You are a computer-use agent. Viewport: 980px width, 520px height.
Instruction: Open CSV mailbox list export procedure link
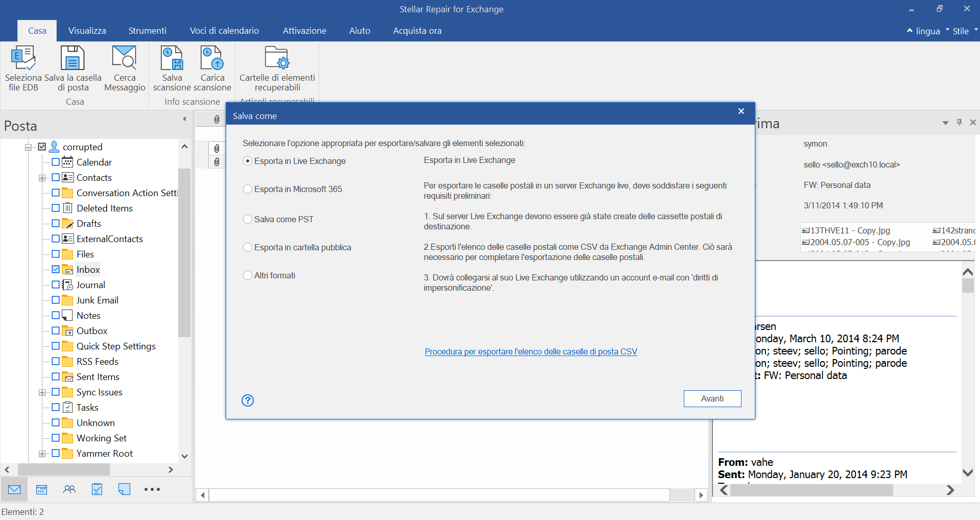coord(531,351)
